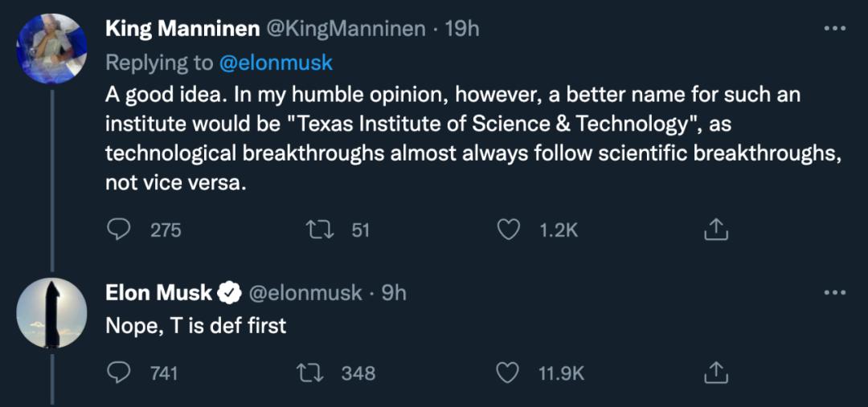Share King Manninen's tweet
The image size is (868, 407).
pos(715,230)
